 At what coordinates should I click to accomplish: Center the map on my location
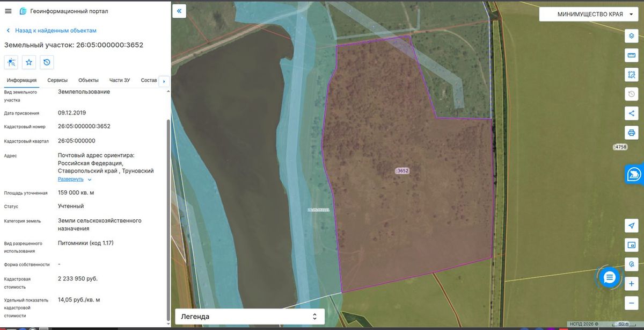631,225
